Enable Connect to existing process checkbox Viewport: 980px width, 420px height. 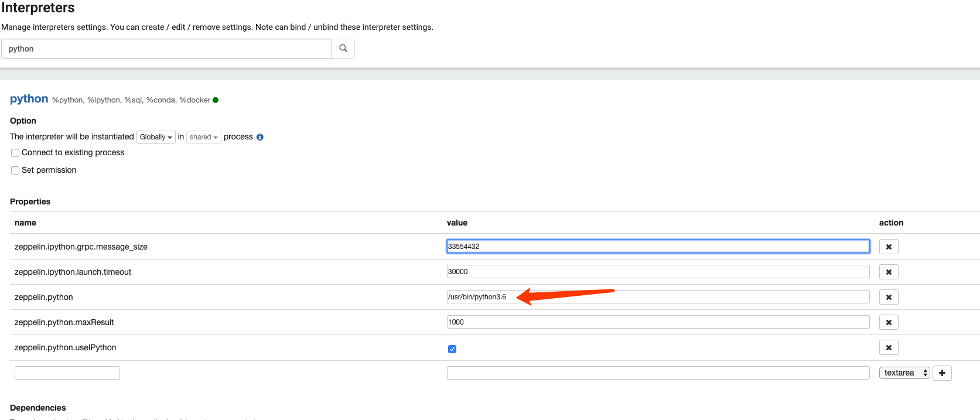(x=15, y=153)
